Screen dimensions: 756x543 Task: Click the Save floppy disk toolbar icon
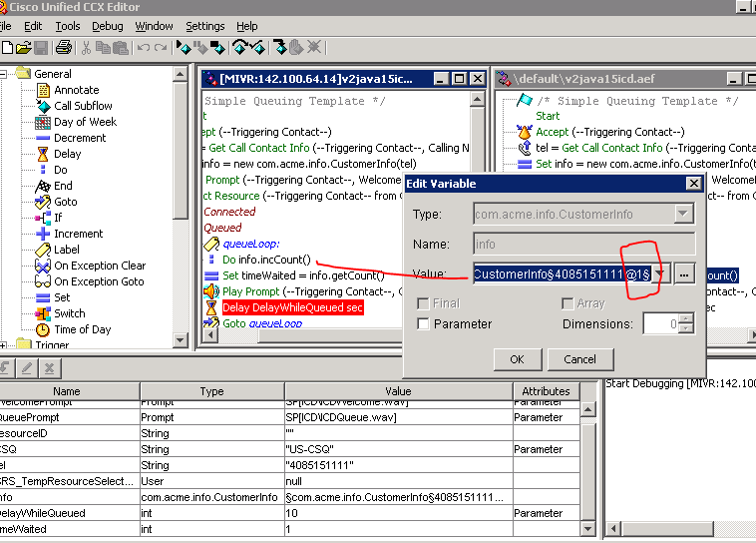41,47
